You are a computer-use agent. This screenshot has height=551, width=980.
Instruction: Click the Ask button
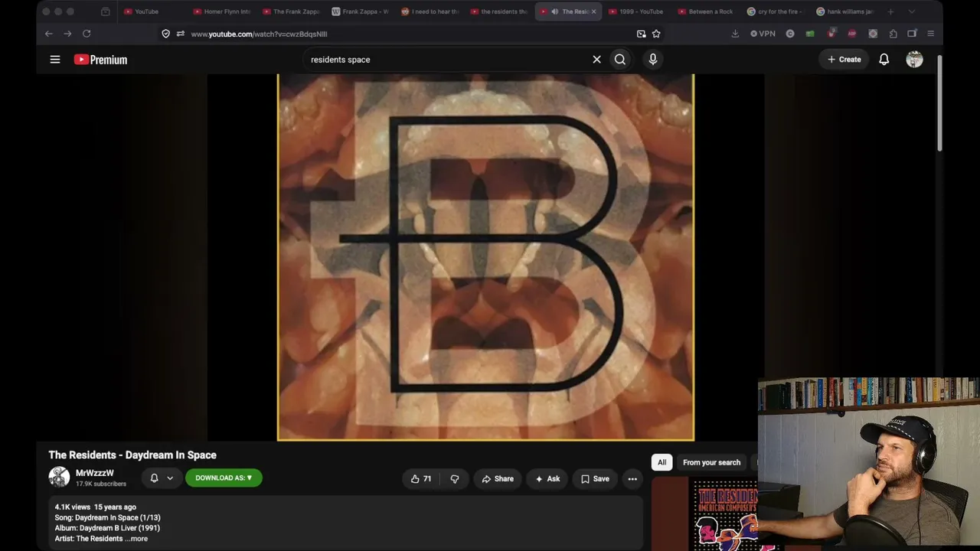[x=547, y=478]
